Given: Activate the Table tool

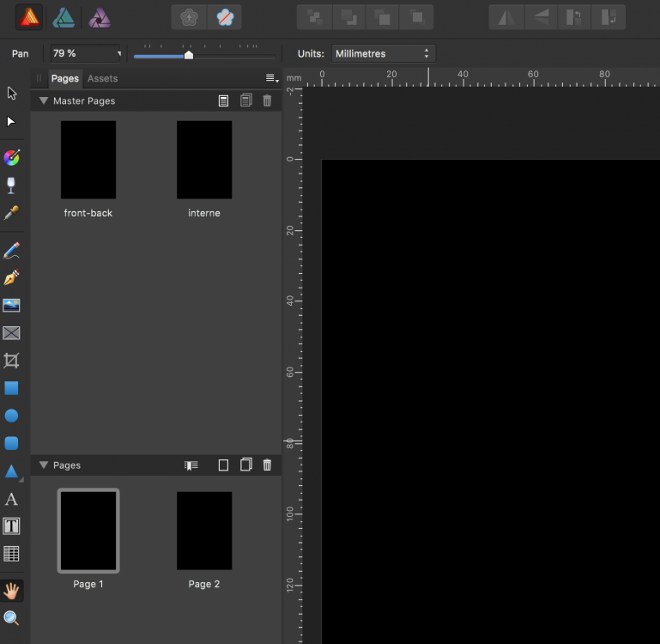Looking at the screenshot, I should [11, 554].
